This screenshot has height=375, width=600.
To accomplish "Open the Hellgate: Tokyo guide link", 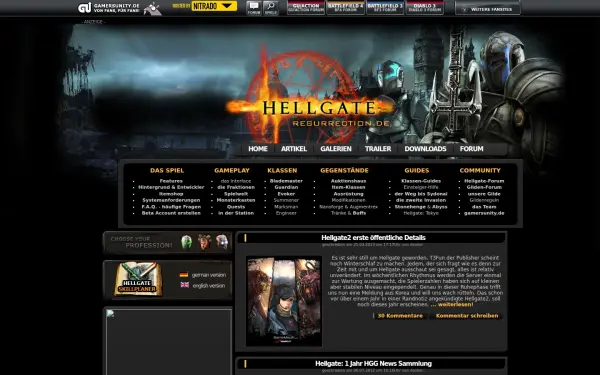I will point(421,213).
